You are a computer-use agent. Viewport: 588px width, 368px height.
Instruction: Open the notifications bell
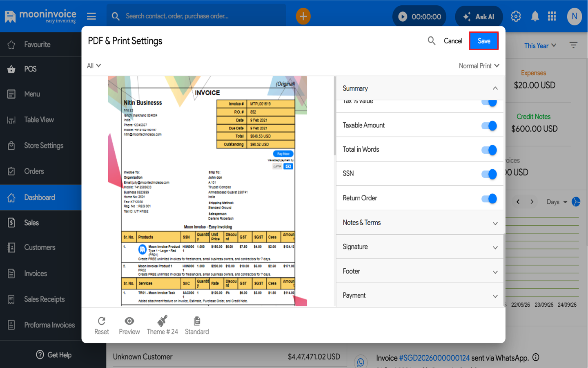[535, 16]
